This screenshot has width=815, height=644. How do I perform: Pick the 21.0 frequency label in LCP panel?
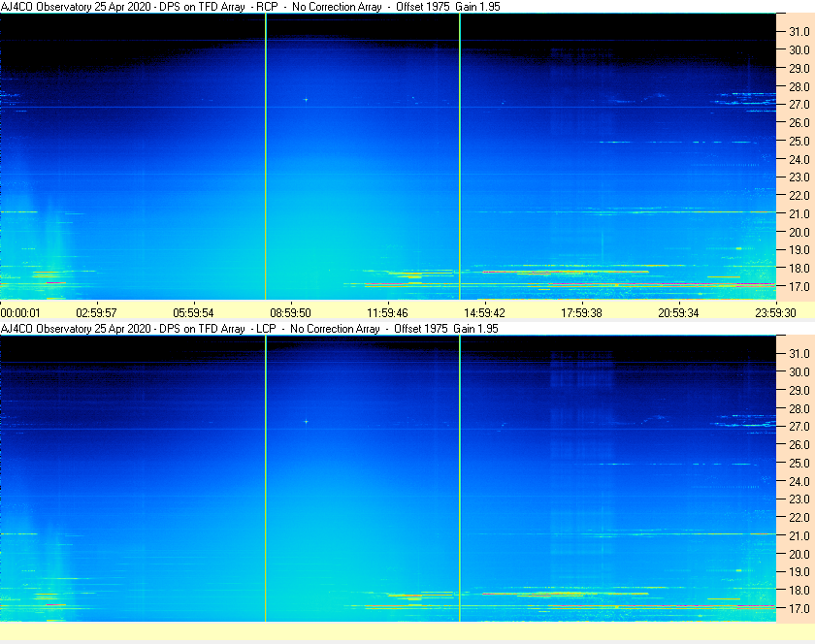pyautogui.click(x=799, y=535)
